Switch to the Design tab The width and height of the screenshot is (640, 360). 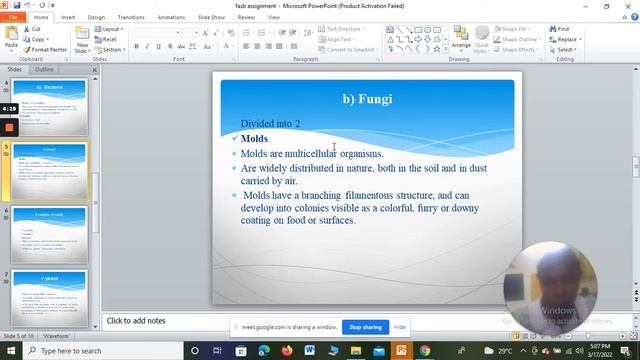96,17
